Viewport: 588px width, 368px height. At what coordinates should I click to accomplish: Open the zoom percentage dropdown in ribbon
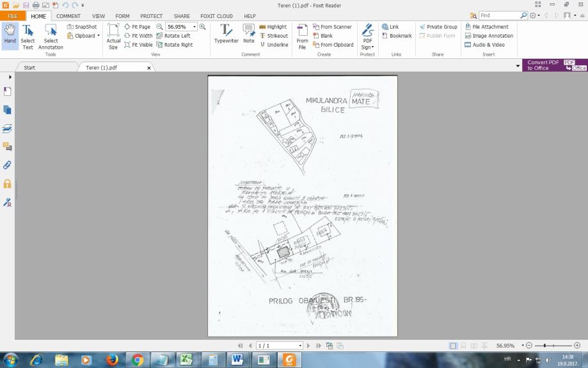pos(195,27)
